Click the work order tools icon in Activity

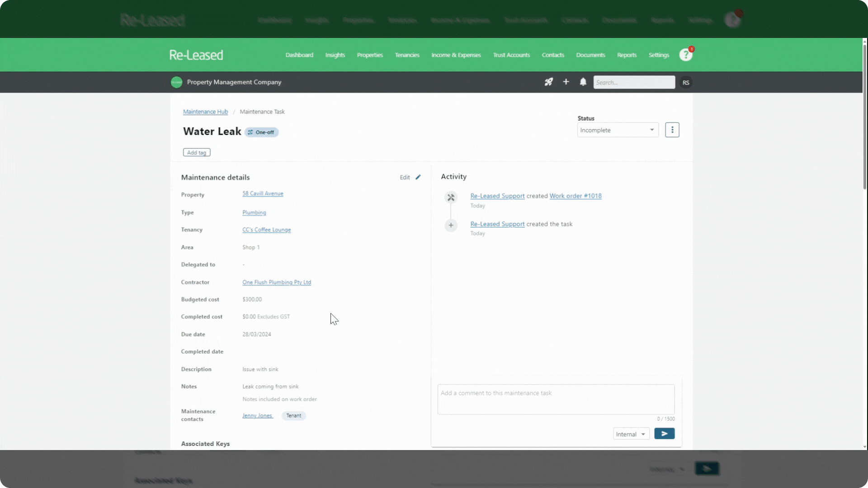[x=451, y=197]
